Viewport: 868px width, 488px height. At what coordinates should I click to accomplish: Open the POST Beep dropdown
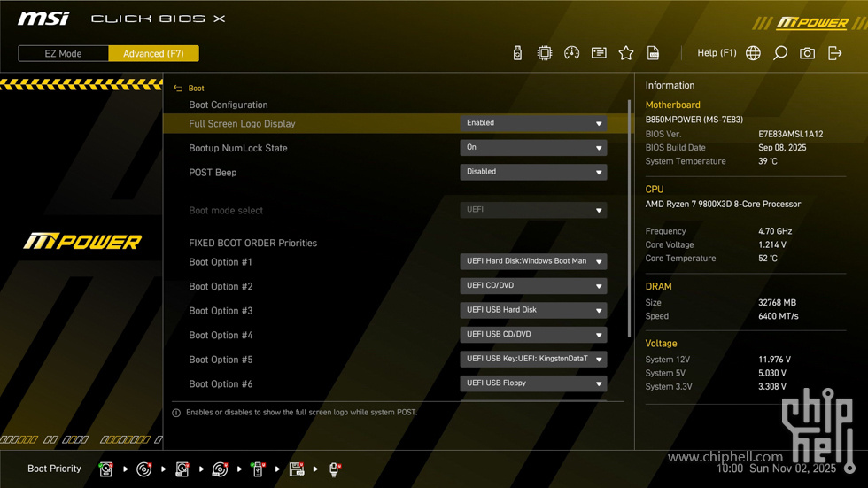[533, 172]
